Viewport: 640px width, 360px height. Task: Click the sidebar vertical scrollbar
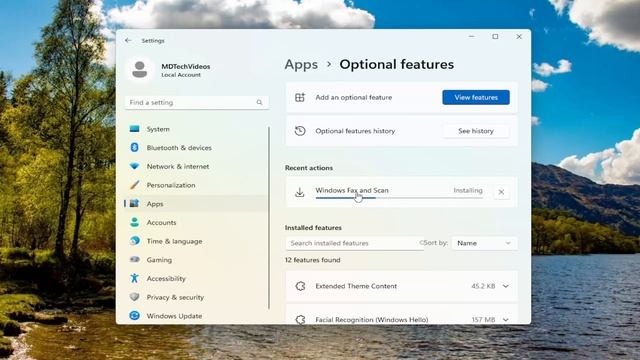tap(269, 218)
